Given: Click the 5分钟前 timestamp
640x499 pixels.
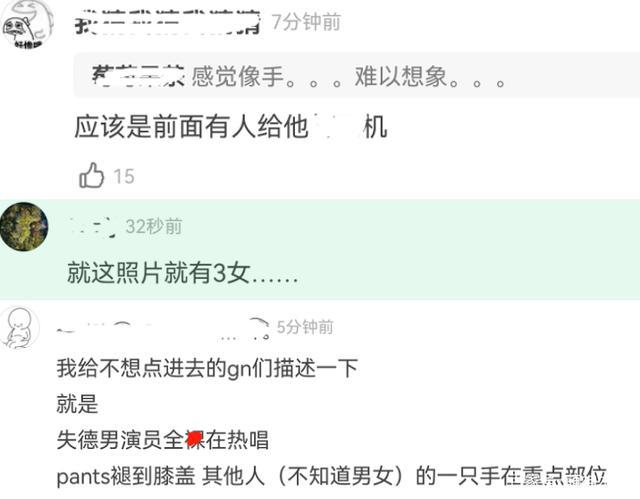Looking at the screenshot, I should tap(305, 327).
